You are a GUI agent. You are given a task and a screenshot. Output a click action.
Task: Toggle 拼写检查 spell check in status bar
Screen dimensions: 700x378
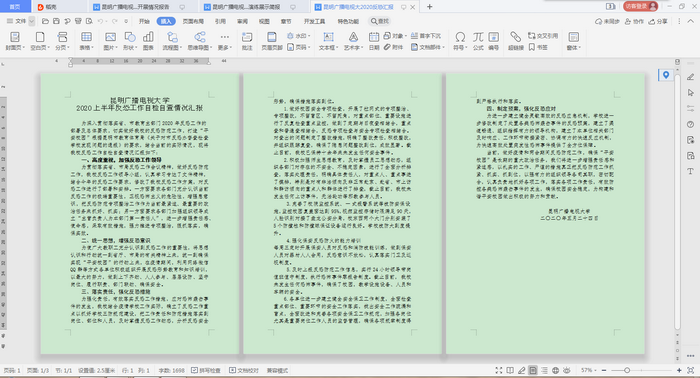[206, 370]
